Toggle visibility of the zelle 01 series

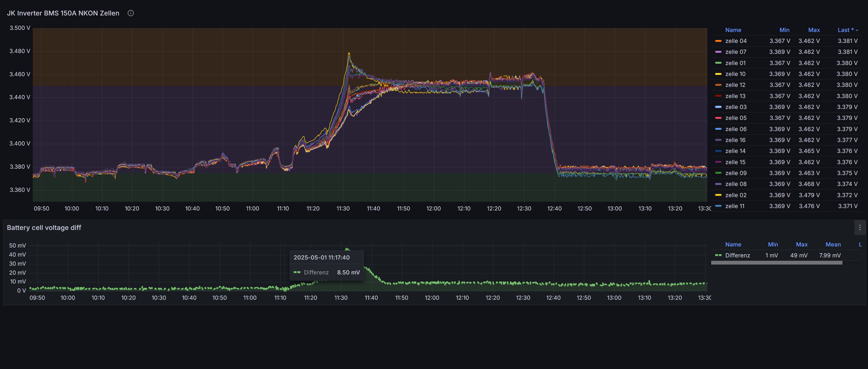735,63
